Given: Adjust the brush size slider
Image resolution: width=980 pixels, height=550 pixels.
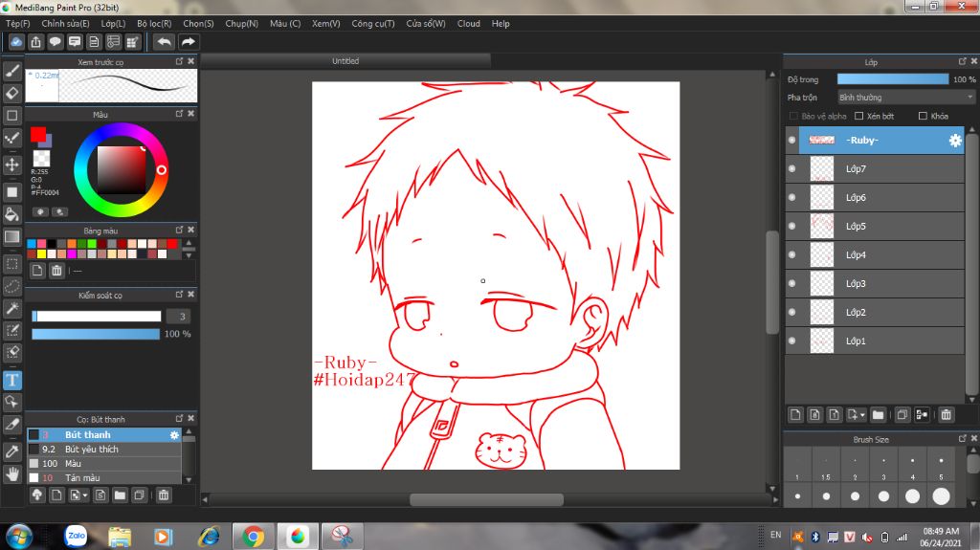Looking at the screenshot, I should coord(97,317).
